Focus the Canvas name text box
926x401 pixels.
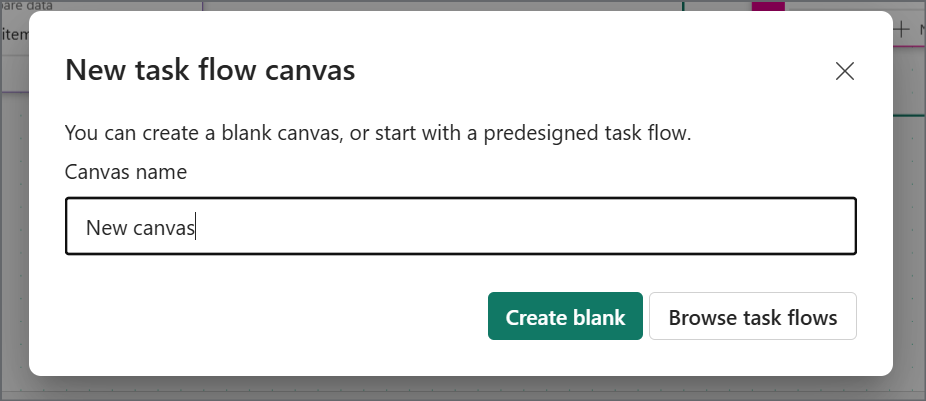(461, 226)
